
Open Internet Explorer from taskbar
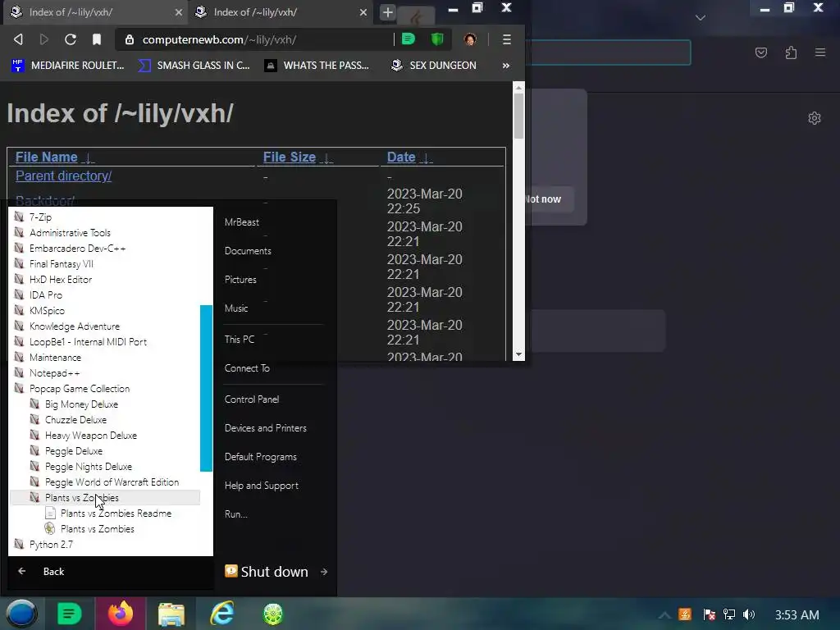pyautogui.click(x=221, y=614)
